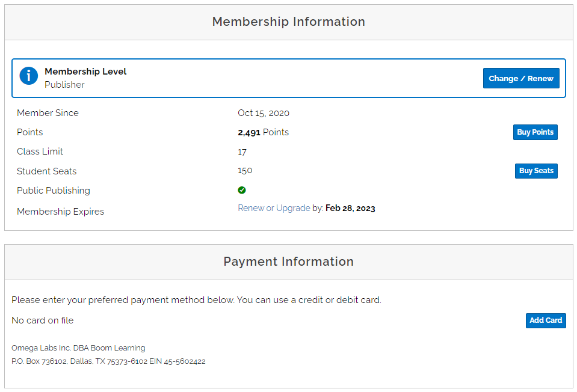Click the green Public Publishing checkmark
Viewport: 577px width, 392px height.
click(x=242, y=190)
